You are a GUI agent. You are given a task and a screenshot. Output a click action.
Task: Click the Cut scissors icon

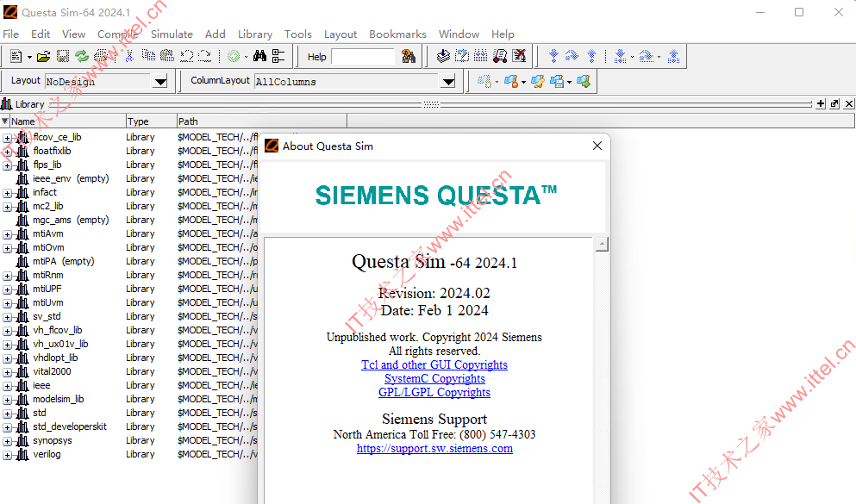click(x=129, y=56)
